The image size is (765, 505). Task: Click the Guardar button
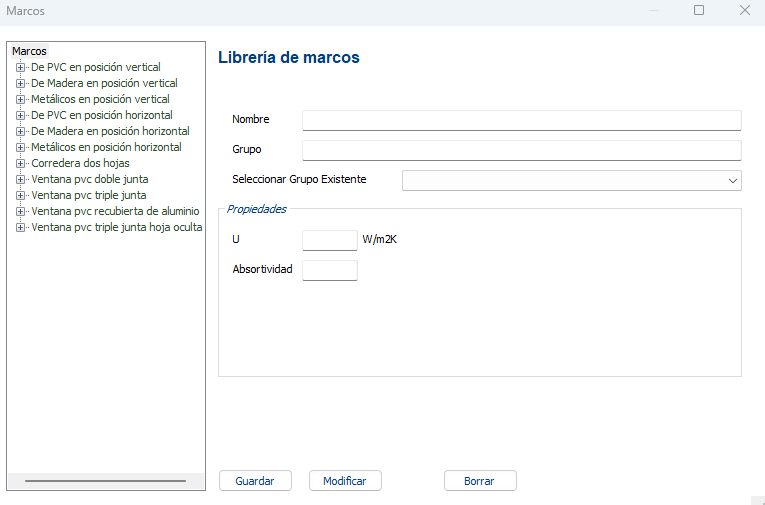(255, 481)
